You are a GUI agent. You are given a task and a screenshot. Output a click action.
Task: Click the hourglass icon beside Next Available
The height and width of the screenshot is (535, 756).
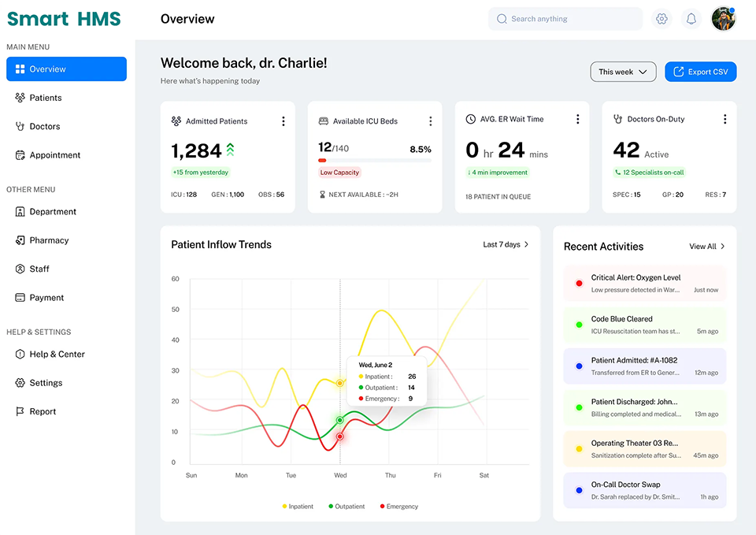coord(323,195)
